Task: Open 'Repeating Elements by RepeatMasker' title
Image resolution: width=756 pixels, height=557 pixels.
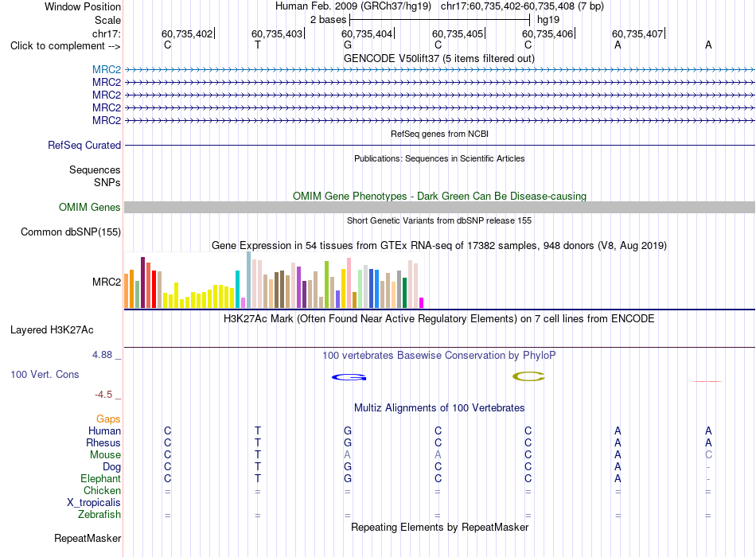Action: click(439, 527)
